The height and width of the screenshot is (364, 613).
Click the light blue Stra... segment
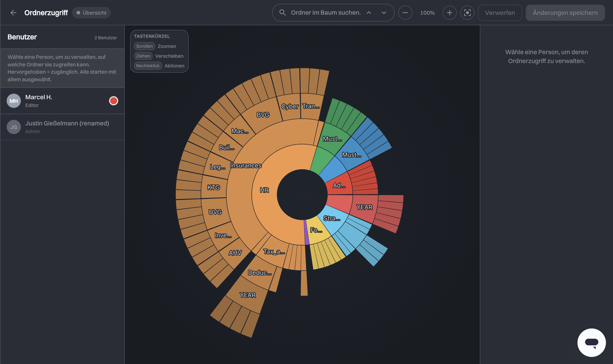click(332, 218)
